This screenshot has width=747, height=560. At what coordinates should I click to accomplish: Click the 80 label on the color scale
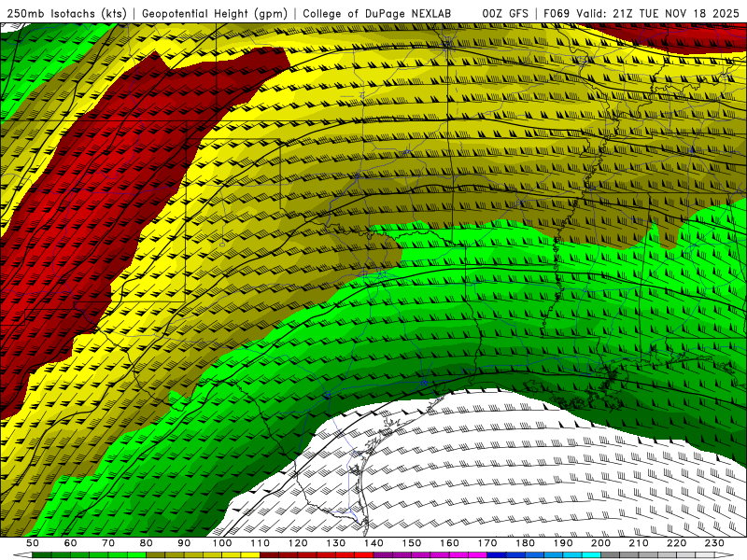(147, 543)
